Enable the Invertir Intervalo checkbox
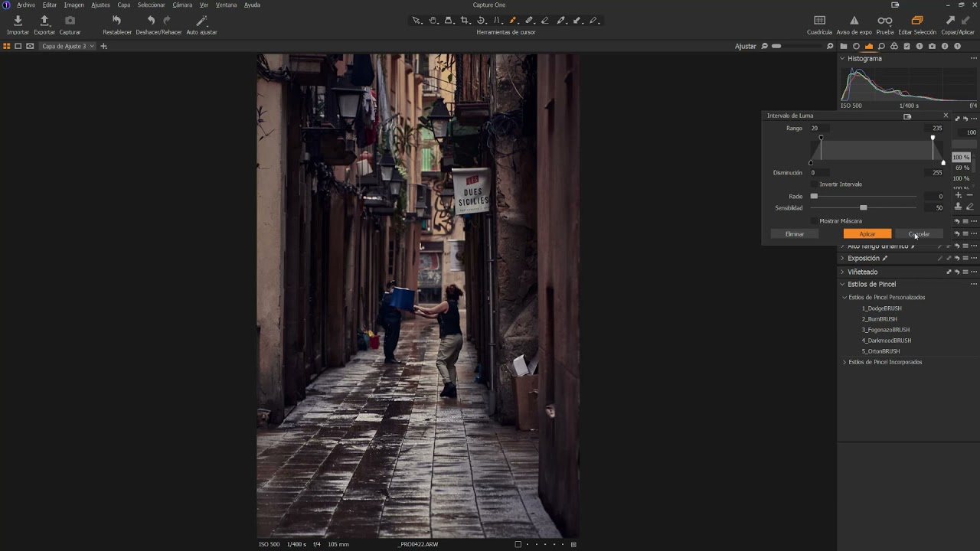 point(815,184)
